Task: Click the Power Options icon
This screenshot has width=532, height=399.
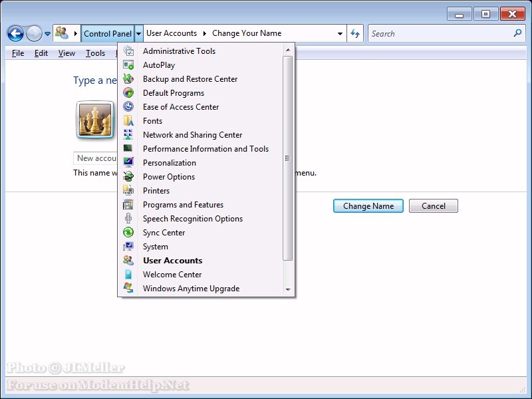Action: (128, 176)
